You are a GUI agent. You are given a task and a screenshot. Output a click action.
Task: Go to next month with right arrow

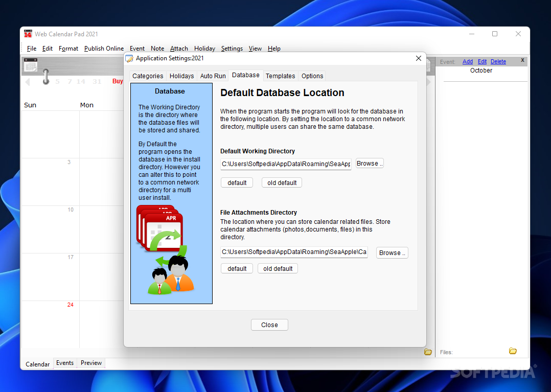(428, 82)
